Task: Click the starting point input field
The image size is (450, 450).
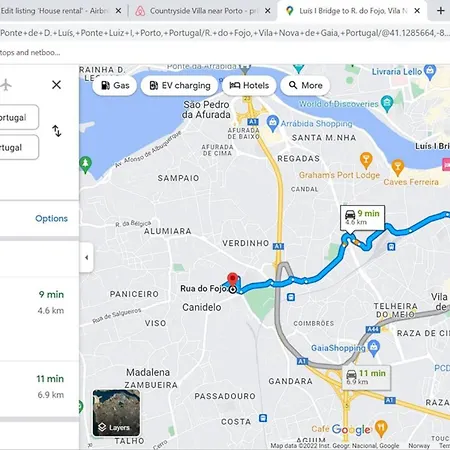Action: click(x=19, y=117)
